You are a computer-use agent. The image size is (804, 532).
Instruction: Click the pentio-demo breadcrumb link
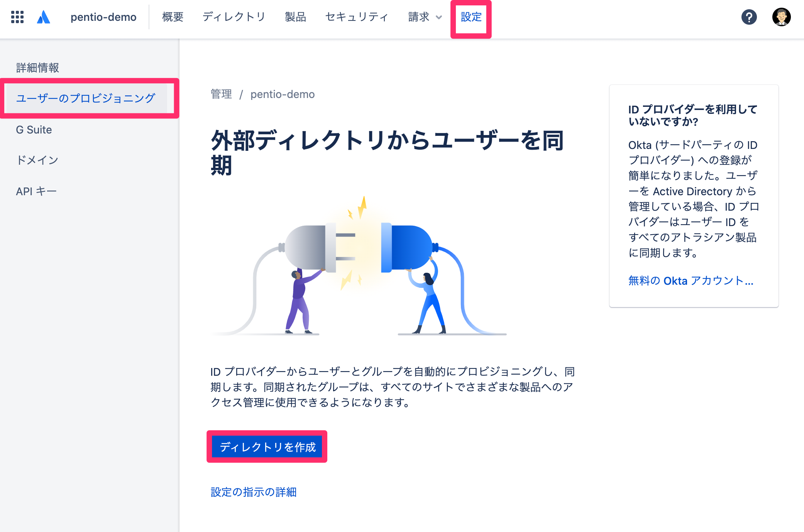tap(283, 94)
